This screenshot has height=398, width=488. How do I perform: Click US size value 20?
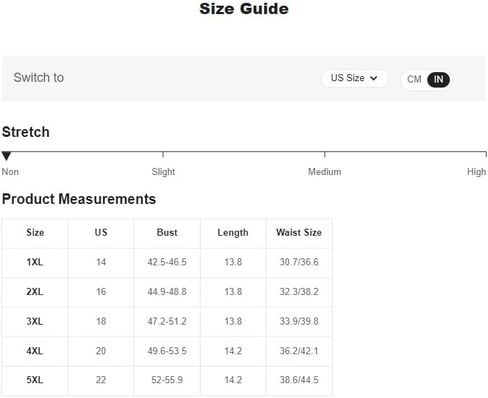point(101,351)
